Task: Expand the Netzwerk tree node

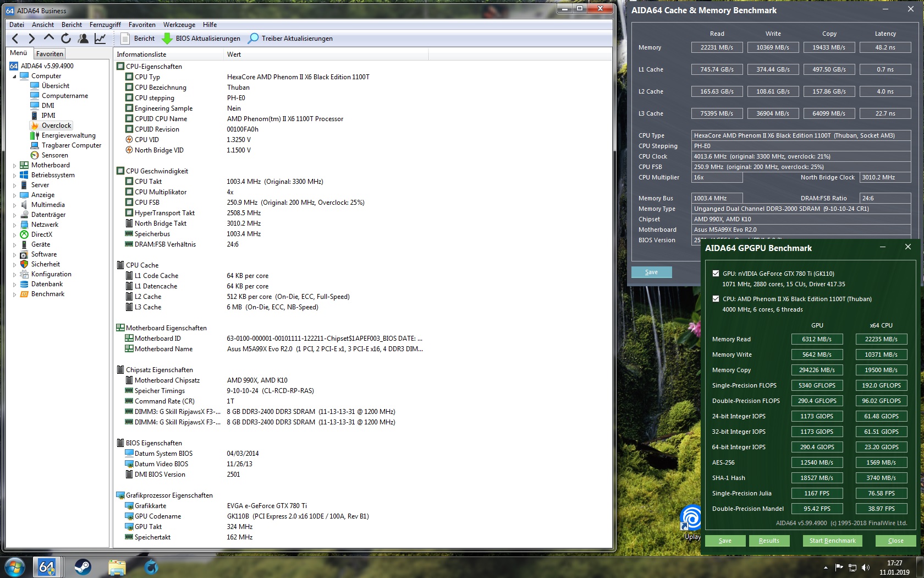Action: (14, 225)
